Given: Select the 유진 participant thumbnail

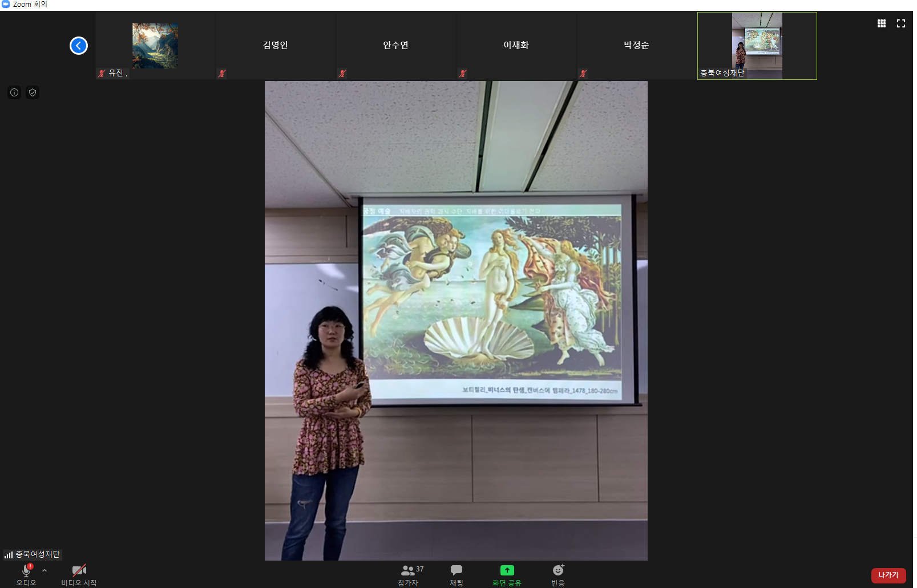Looking at the screenshot, I should tap(155, 46).
